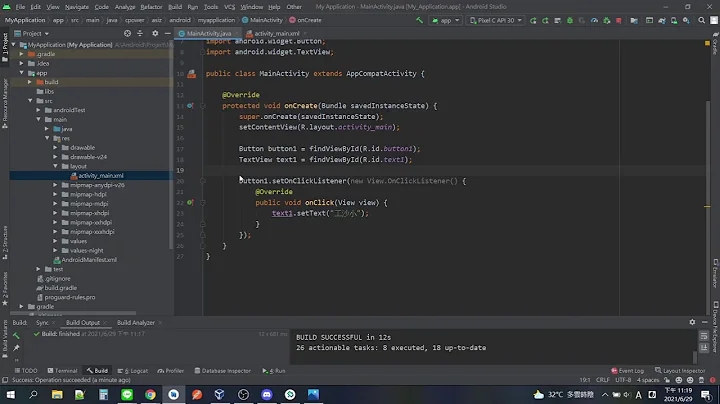Switch to the Build Analyzer tab
720x404 pixels.
point(135,323)
